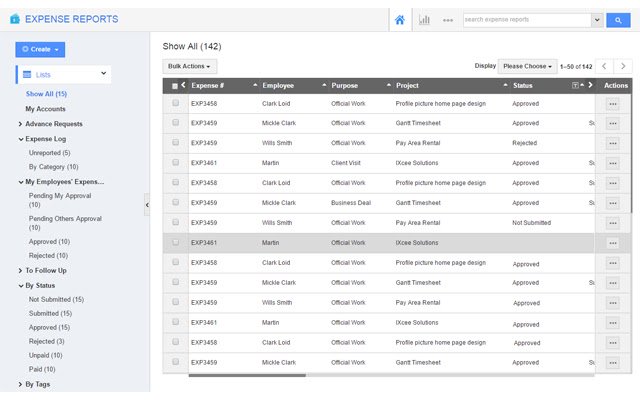Select Show All (15) in sidebar
The image size is (640, 400).
coord(46,94)
